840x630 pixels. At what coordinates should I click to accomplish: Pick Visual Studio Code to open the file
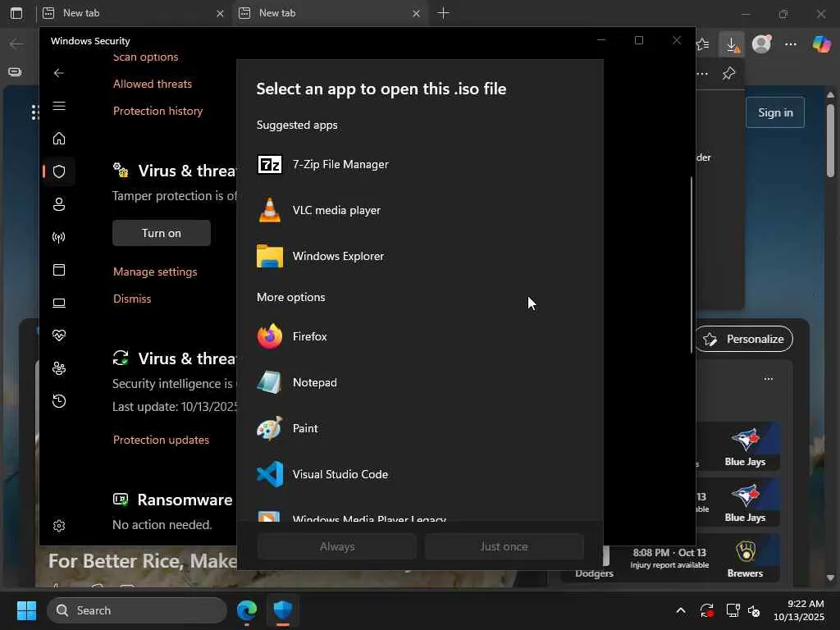[x=419, y=474]
